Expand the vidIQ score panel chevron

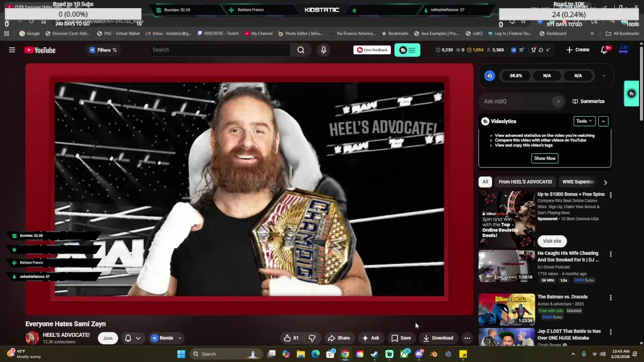pos(603,76)
